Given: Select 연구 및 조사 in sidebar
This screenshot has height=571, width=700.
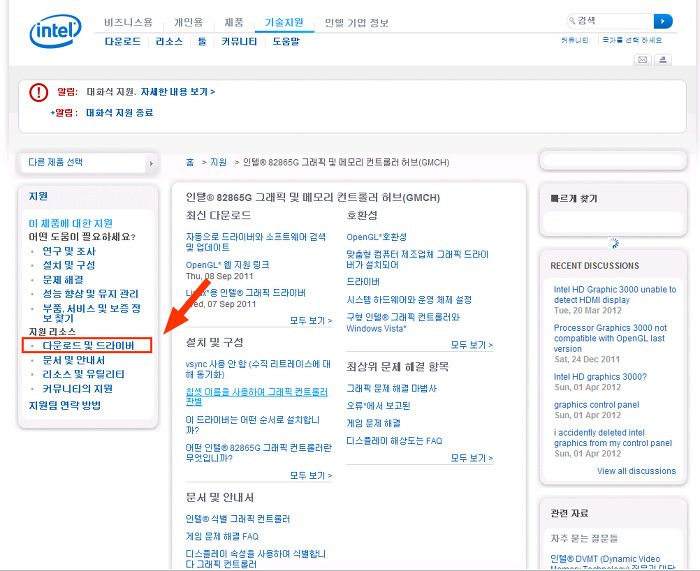Looking at the screenshot, I should tap(69, 251).
